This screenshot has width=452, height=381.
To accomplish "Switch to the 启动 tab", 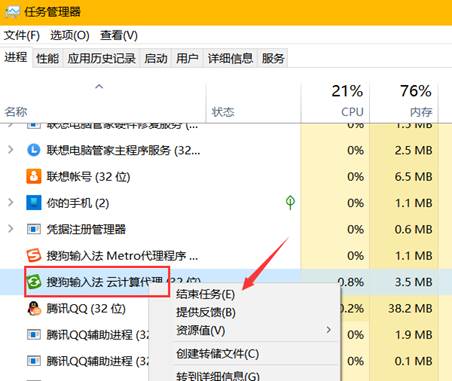I will [156, 59].
